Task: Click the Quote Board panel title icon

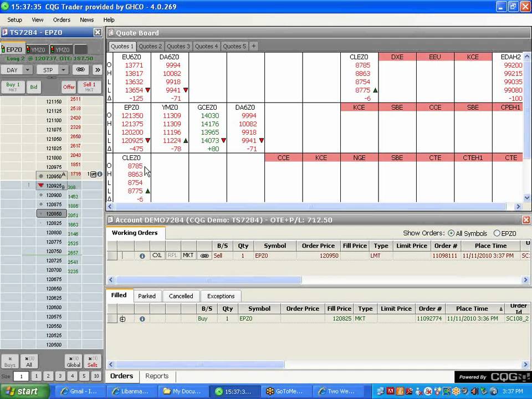Action: 111,33
